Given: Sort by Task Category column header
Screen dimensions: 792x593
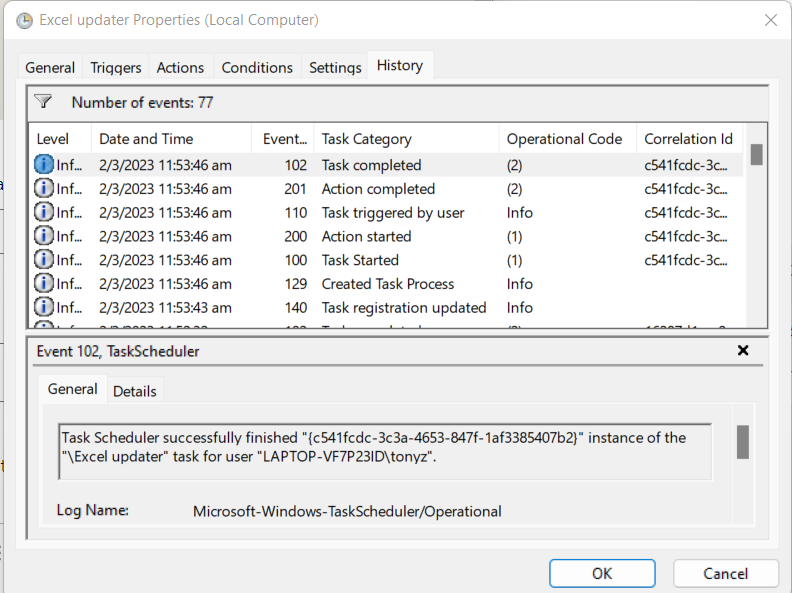Looking at the screenshot, I should click(407, 139).
